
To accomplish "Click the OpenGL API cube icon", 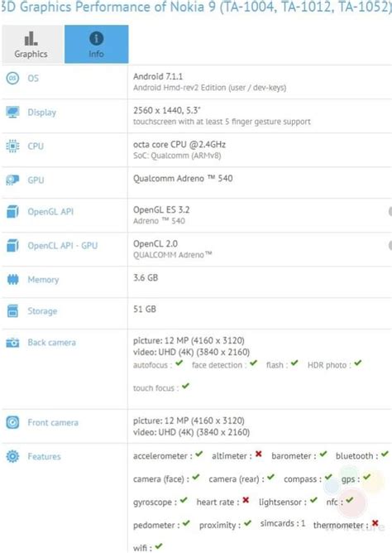I will point(12,212).
